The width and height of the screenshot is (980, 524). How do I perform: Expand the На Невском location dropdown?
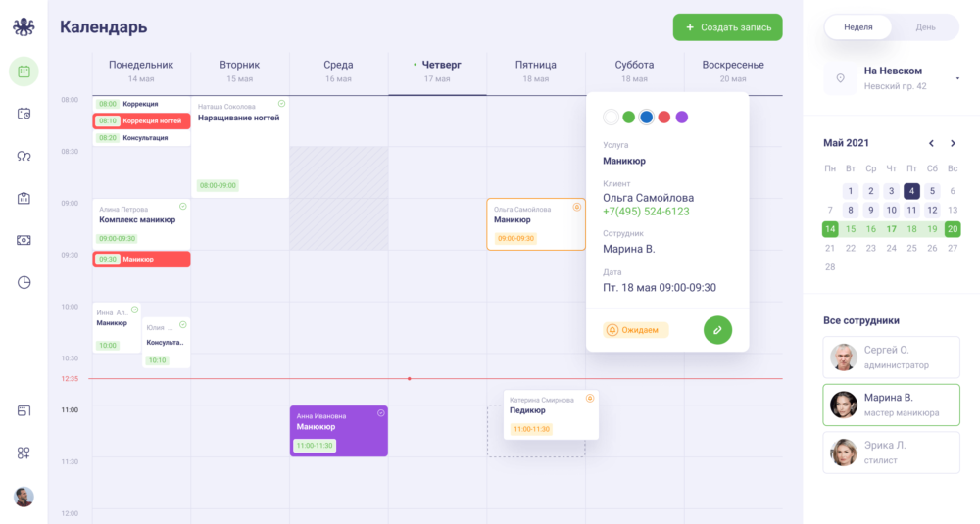[957, 78]
